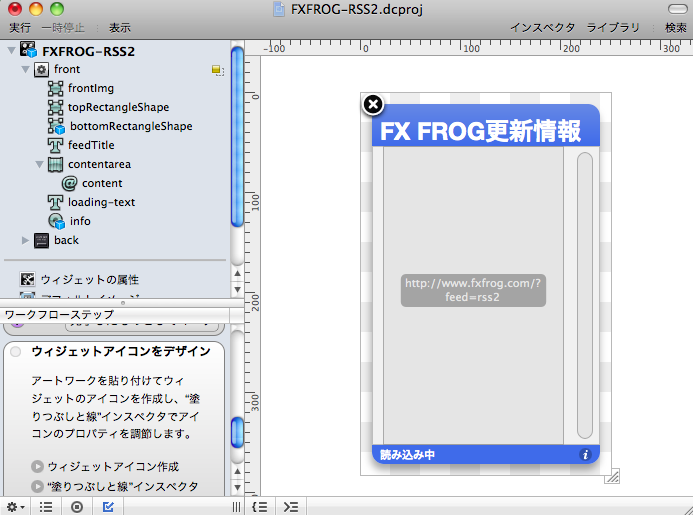Click the info 'i' button on widget
Screen dimensions: 693x515
tap(586, 455)
